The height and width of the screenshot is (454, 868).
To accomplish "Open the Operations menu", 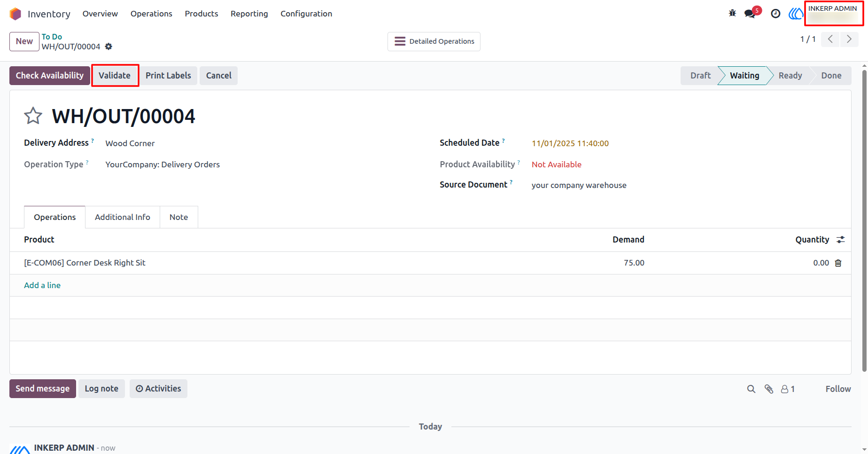I will click(x=151, y=14).
